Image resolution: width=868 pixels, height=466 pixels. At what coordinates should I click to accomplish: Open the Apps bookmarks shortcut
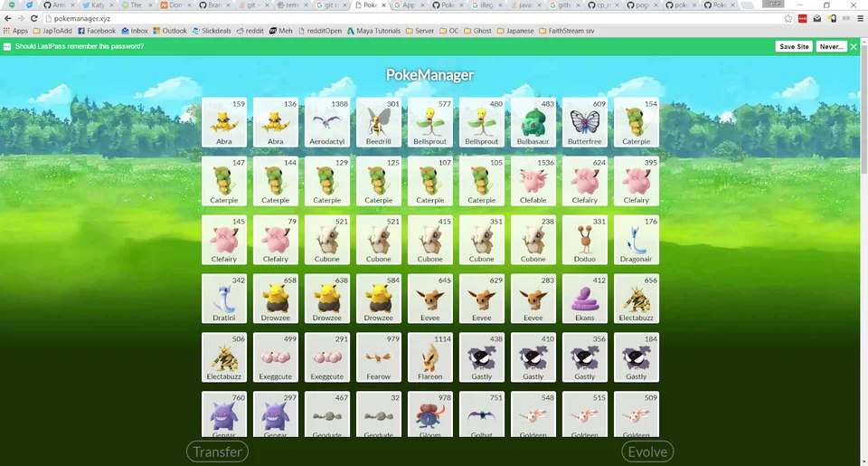15,31
